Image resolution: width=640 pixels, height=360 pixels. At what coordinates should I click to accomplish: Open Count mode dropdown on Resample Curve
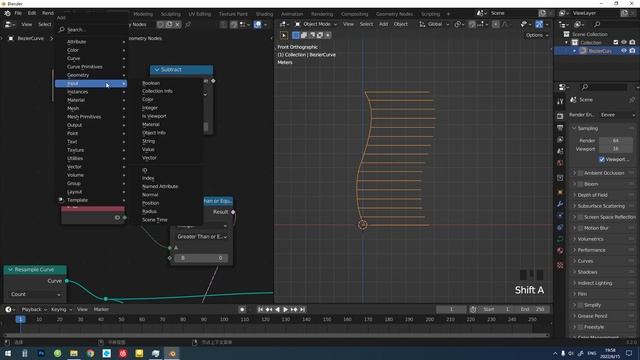[36, 294]
